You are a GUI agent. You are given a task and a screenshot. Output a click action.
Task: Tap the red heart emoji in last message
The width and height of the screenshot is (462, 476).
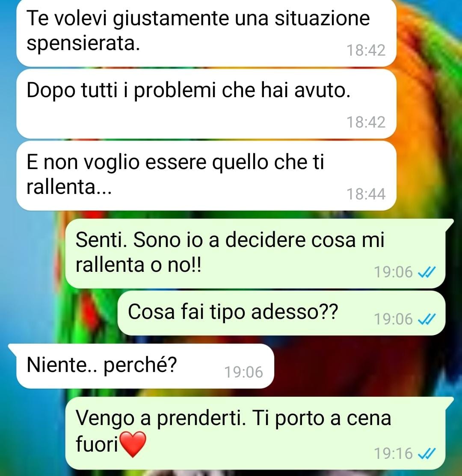point(133,445)
